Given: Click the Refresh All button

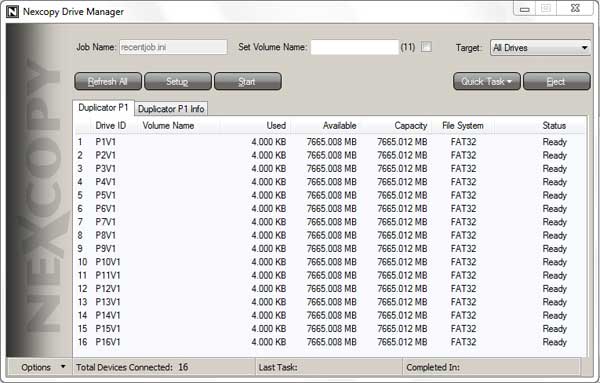Looking at the screenshot, I should click(x=108, y=81).
